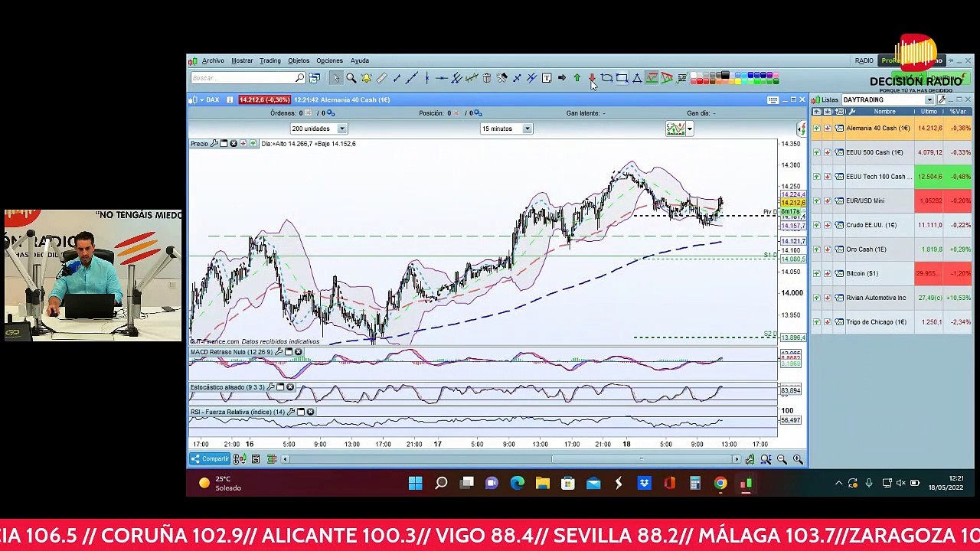Screen dimensions: 980x551
Task: Sort watchlist by %Var column header
Action: click(x=958, y=112)
